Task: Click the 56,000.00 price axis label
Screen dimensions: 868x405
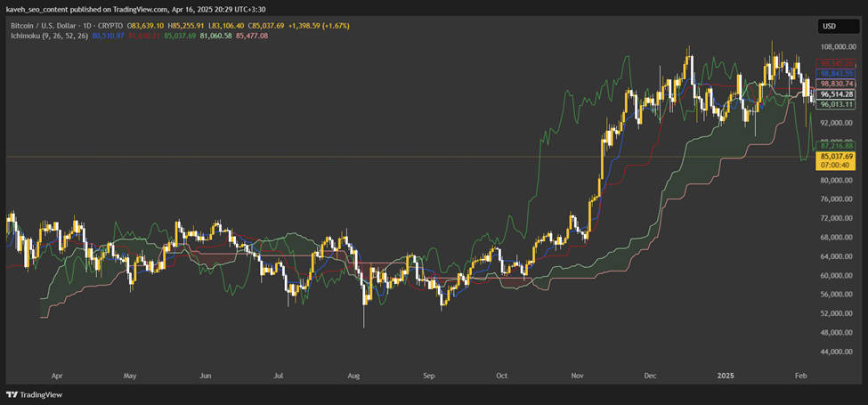Action: pyautogui.click(x=838, y=295)
